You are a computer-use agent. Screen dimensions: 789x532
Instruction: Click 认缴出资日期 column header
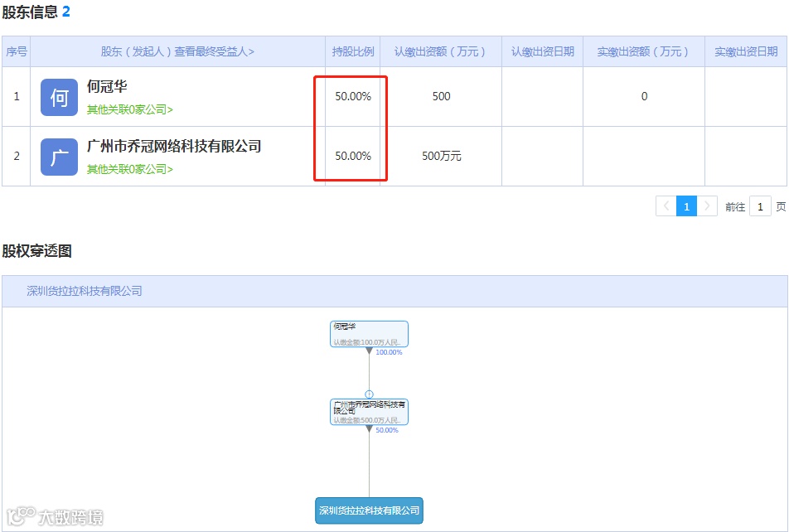click(x=542, y=51)
